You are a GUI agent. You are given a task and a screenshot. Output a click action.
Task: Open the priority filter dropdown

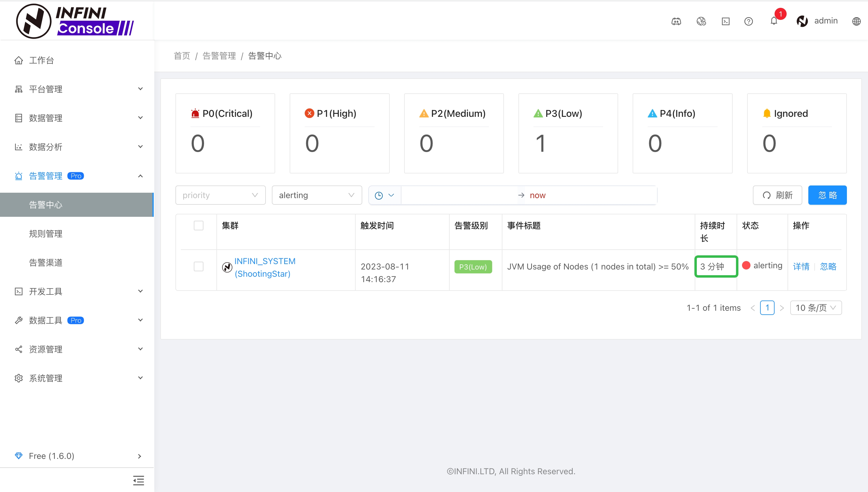point(220,195)
